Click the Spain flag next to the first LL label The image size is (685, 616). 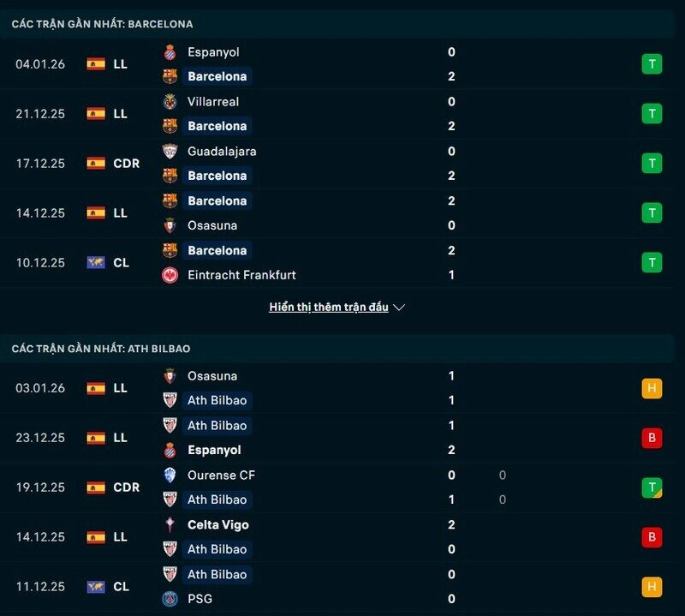(96, 63)
